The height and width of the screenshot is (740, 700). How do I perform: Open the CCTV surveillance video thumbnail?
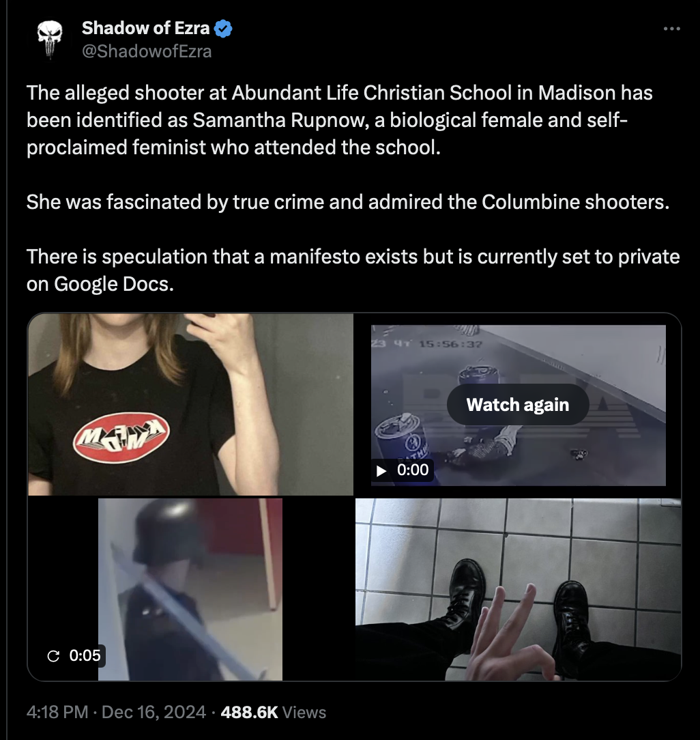point(518,405)
